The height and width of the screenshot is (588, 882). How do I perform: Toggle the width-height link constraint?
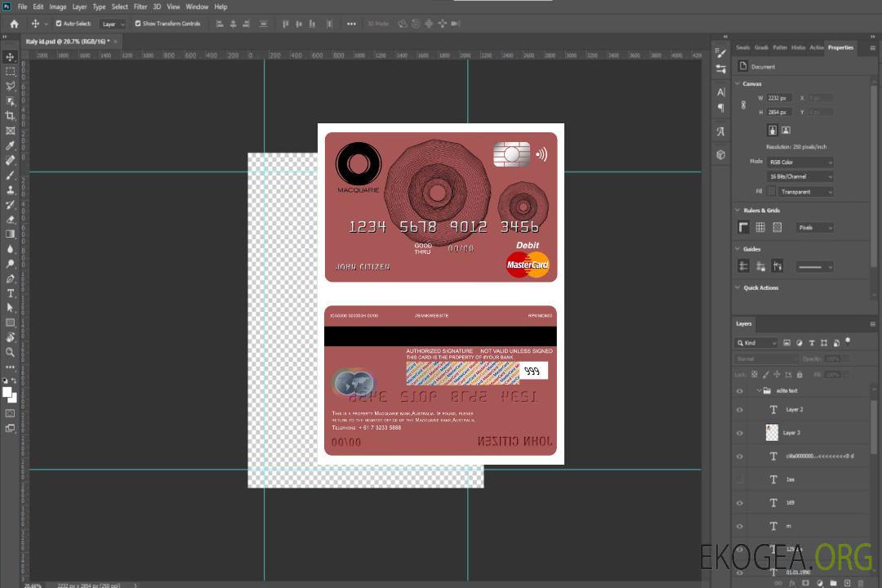coord(744,105)
